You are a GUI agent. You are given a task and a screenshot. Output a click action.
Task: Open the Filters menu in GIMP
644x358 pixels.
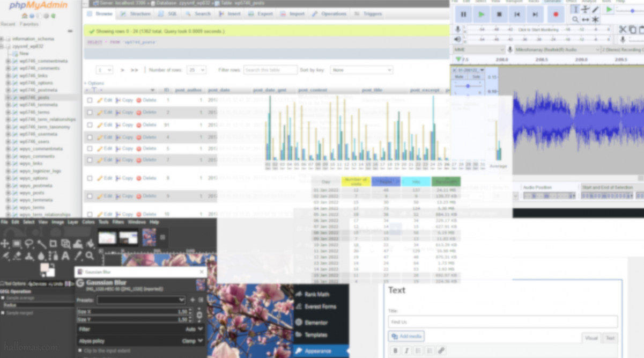pos(117,222)
